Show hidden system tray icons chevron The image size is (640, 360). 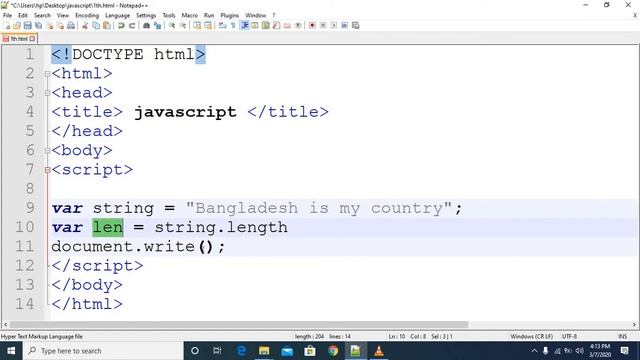coord(534,351)
